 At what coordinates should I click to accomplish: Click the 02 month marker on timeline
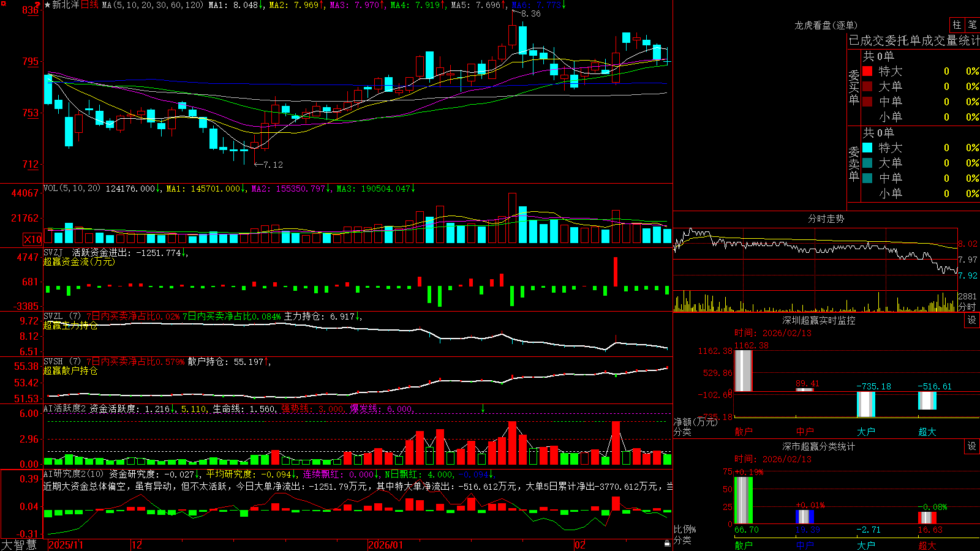[x=580, y=545]
